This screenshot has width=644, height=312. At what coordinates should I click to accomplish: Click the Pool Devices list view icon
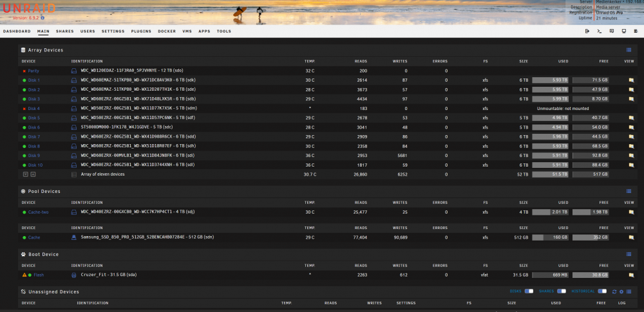pos(629,191)
